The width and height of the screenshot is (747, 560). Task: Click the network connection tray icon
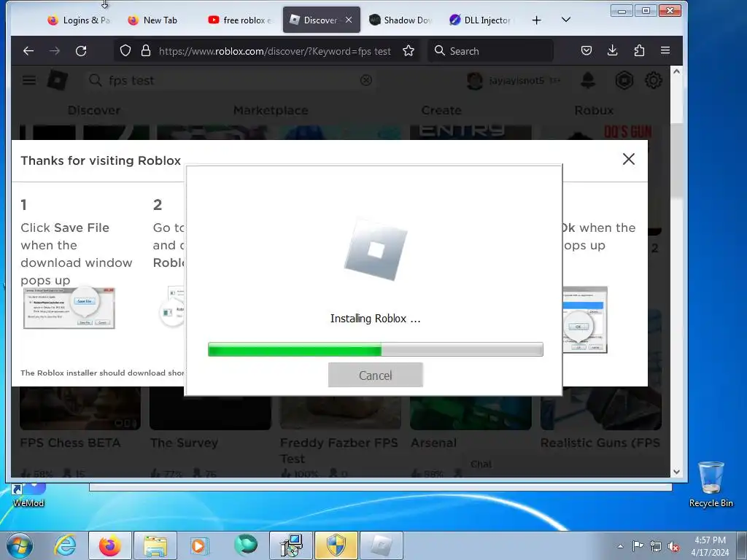(x=656, y=546)
